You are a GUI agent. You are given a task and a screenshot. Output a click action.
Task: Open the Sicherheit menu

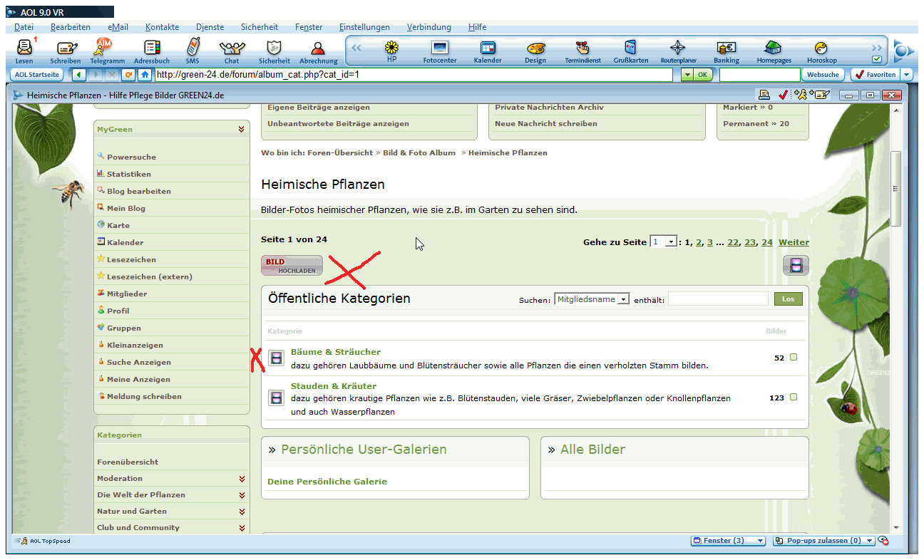[x=260, y=27]
